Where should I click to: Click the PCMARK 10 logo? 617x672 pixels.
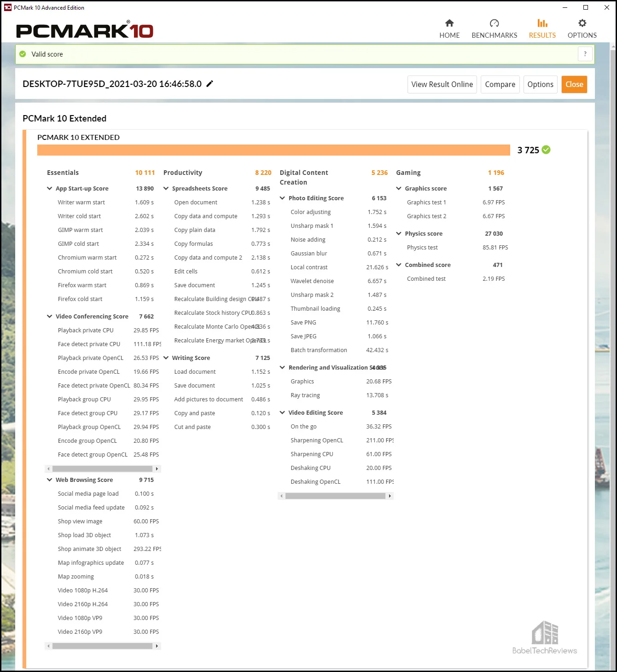pyautogui.click(x=85, y=30)
